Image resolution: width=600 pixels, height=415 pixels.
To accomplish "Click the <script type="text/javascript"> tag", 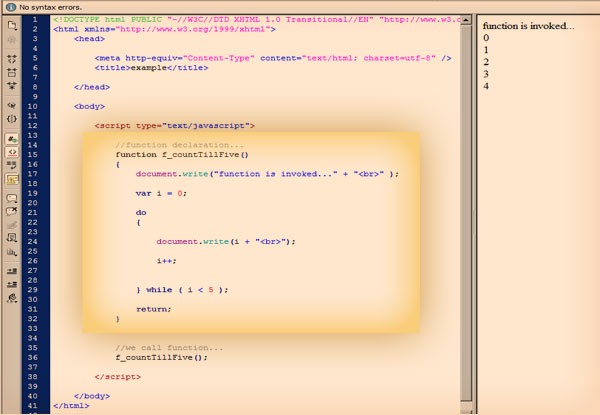I will coord(174,125).
